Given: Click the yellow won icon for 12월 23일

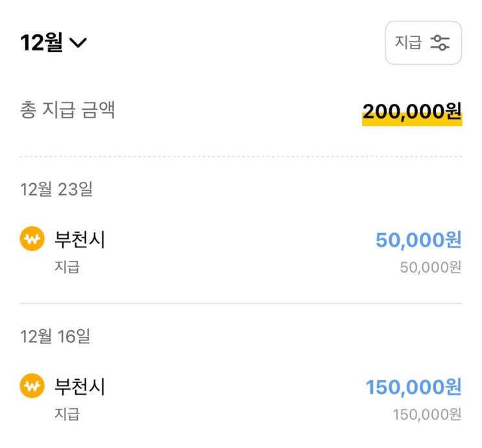Looking at the screenshot, I should coord(32,240).
